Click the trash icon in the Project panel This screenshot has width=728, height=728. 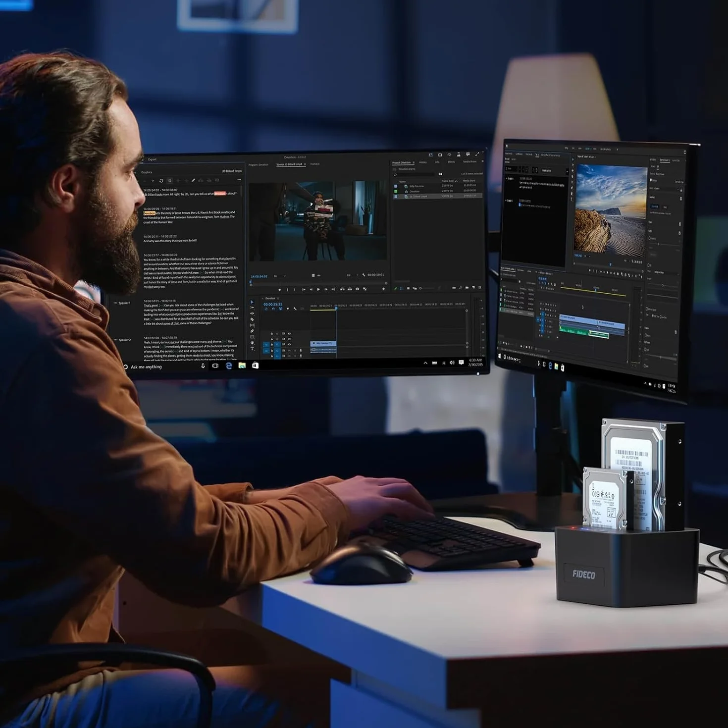pos(479,287)
